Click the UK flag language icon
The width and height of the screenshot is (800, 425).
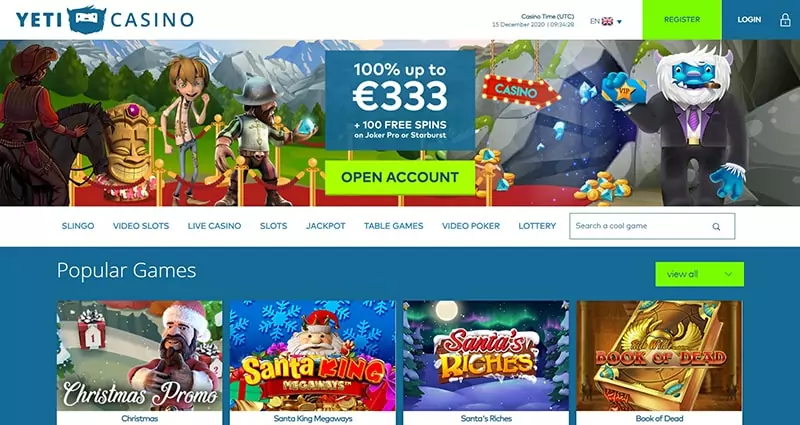click(607, 21)
